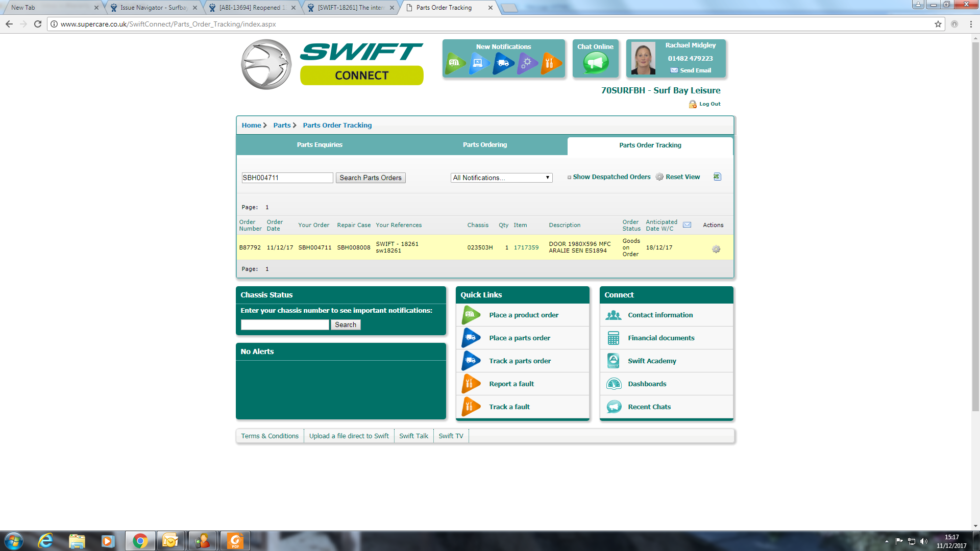This screenshot has height=551, width=980.
Task: Open Track a parts order quick link
Action: click(x=520, y=361)
